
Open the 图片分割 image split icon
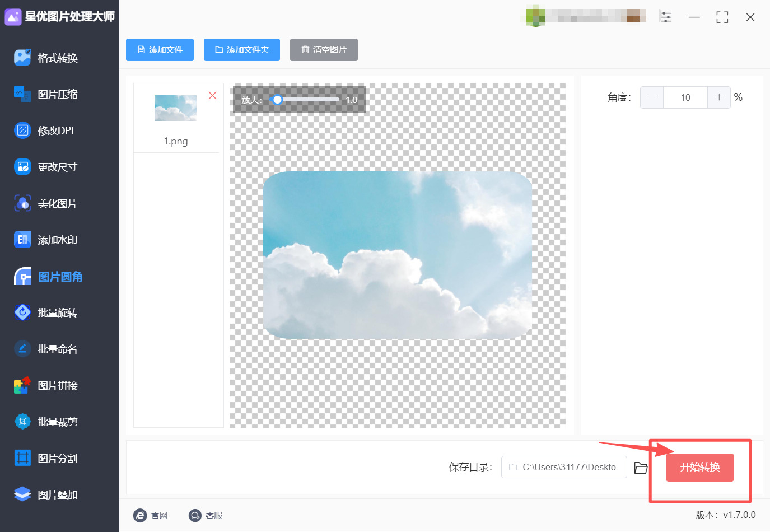click(22, 458)
